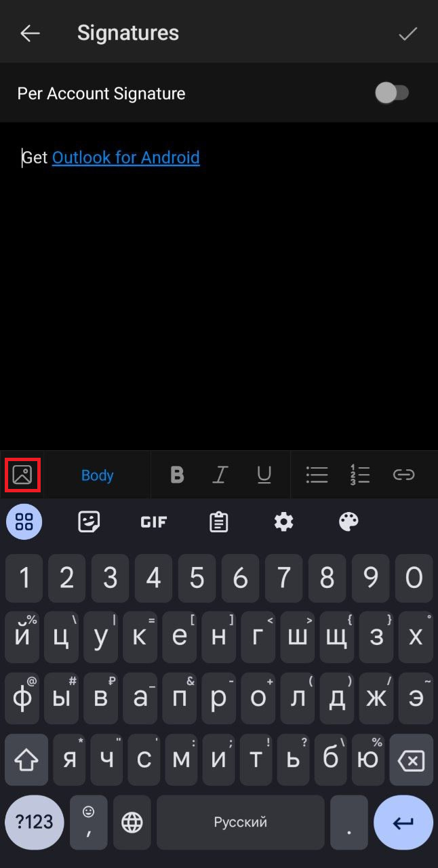
Task: Insert a bulleted list
Action: pos(317,475)
